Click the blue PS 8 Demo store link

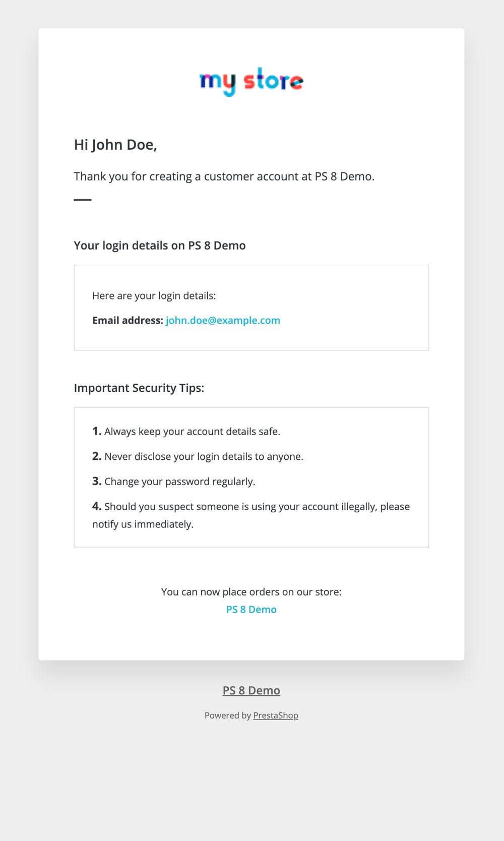[251, 610]
